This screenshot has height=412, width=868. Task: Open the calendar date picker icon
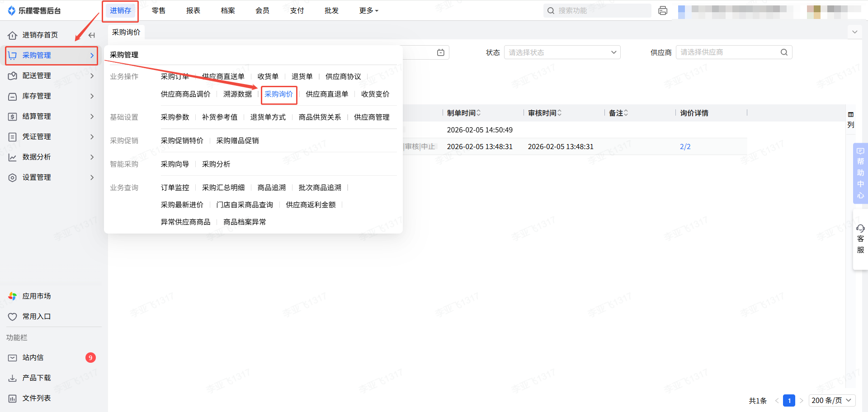pyautogui.click(x=441, y=52)
